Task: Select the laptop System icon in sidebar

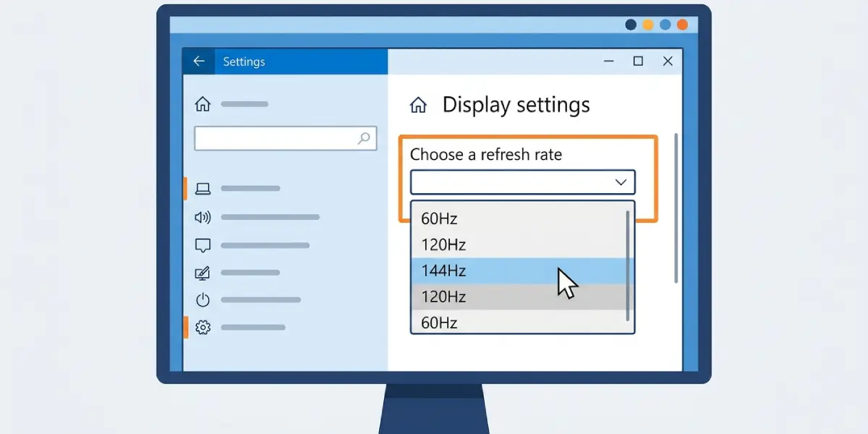Action: point(203,189)
